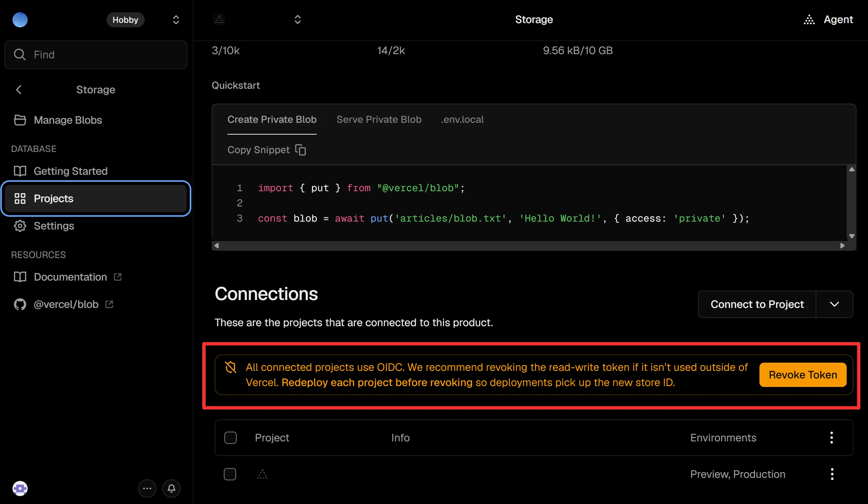This screenshot has height=504, width=868.
Task: Switch to Create Private Blob tab
Action: [272, 119]
